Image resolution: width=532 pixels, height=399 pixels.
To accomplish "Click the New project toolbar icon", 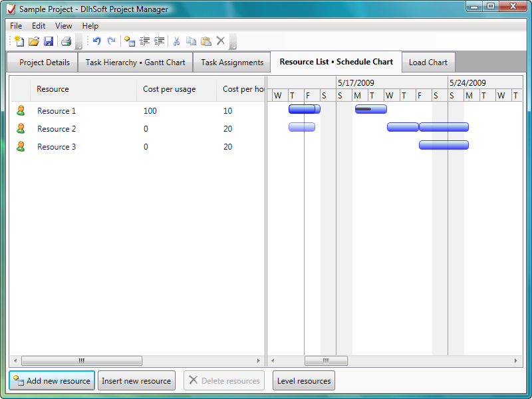I will (x=19, y=41).
